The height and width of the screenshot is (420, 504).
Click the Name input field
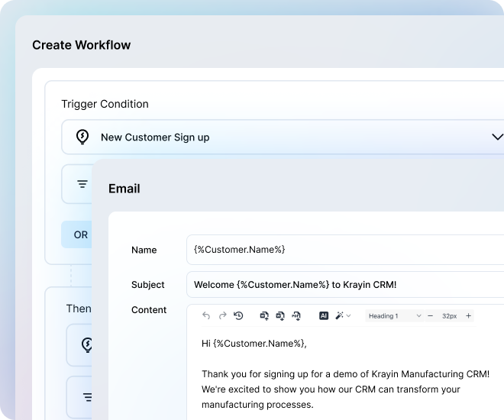pos(345,250)
